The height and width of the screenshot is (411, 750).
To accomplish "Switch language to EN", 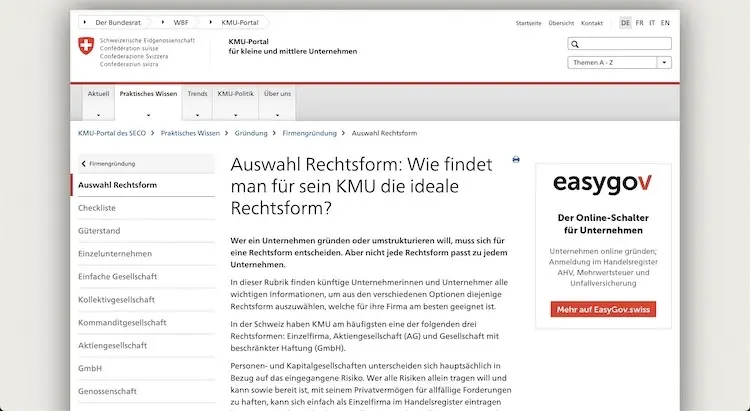I will (665, 23).
